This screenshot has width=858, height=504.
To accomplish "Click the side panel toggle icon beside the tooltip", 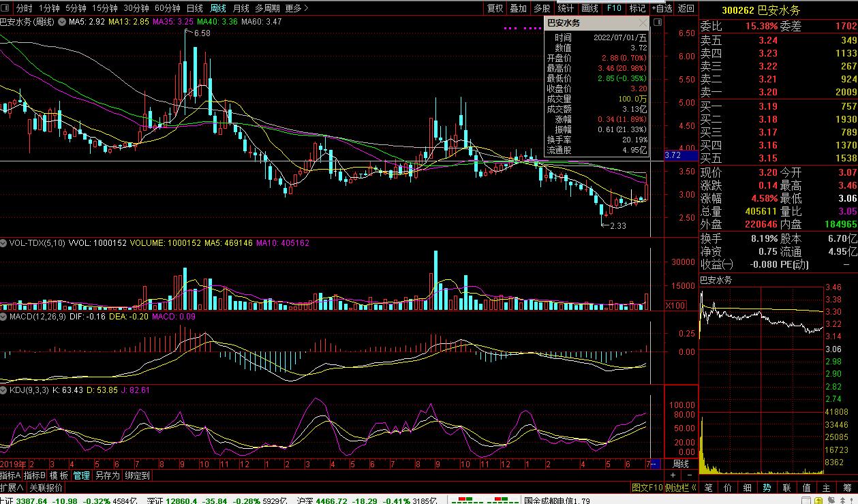I will (657, 22).
